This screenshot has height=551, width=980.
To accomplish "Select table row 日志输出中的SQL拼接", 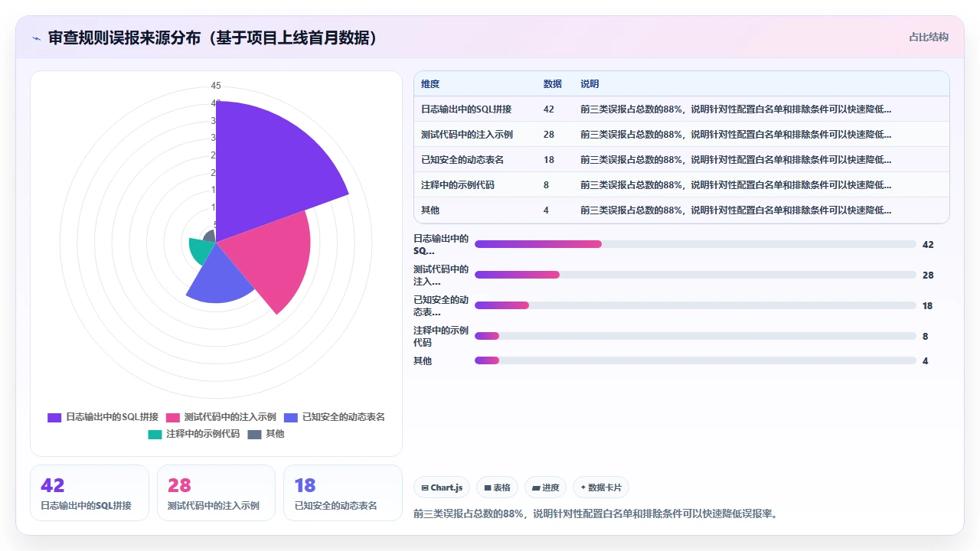I will [x=681, y=109].
